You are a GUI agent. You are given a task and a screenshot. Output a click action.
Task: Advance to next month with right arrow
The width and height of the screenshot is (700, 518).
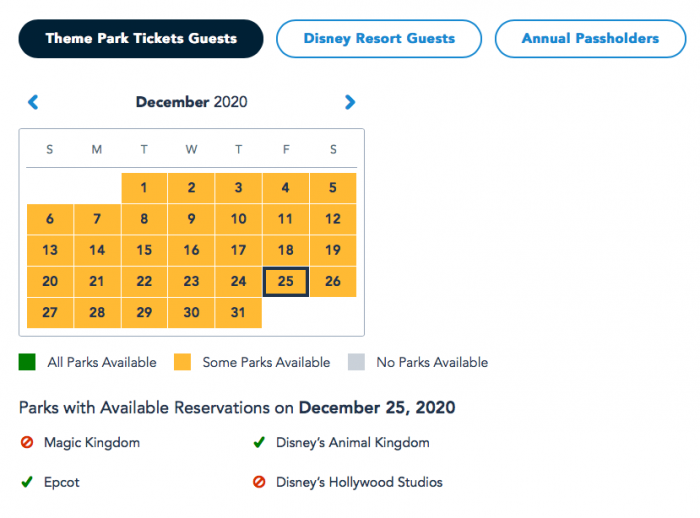(350, 101)
